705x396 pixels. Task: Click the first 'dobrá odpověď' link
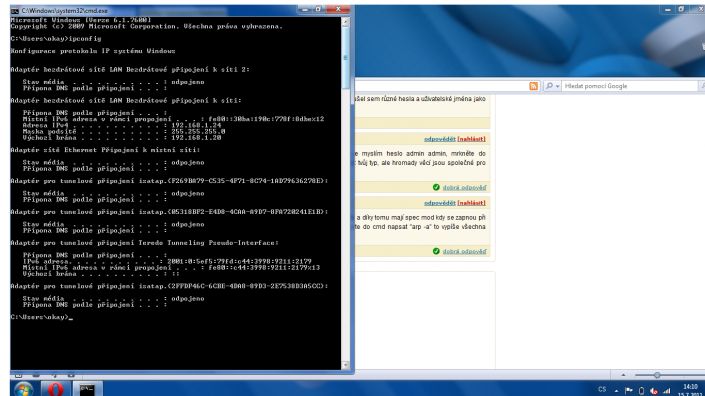click(x=464, y=187)
